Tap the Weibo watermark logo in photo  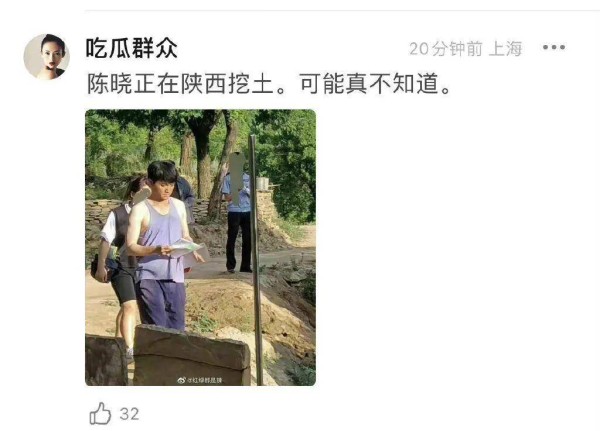(181, 380)
